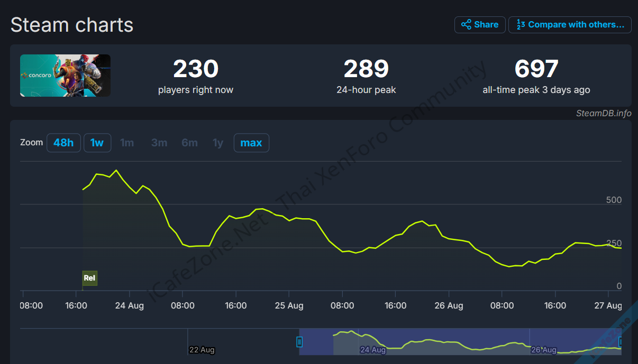Click the Share icon button
The image size is (638, 364).
coord(479,25)
